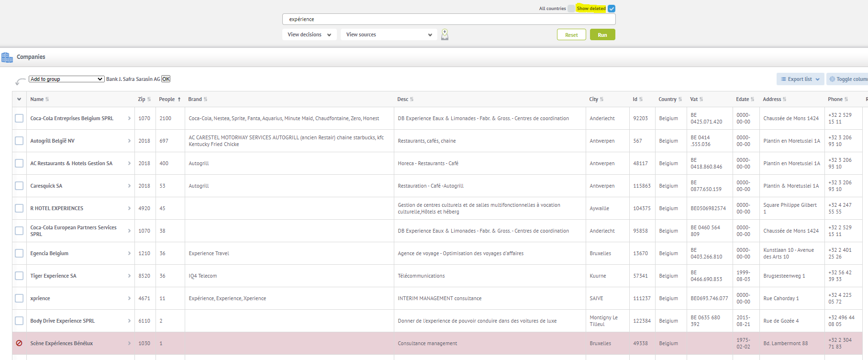Select the Autogrill België NV row checkbox

(x=19, y=141)
